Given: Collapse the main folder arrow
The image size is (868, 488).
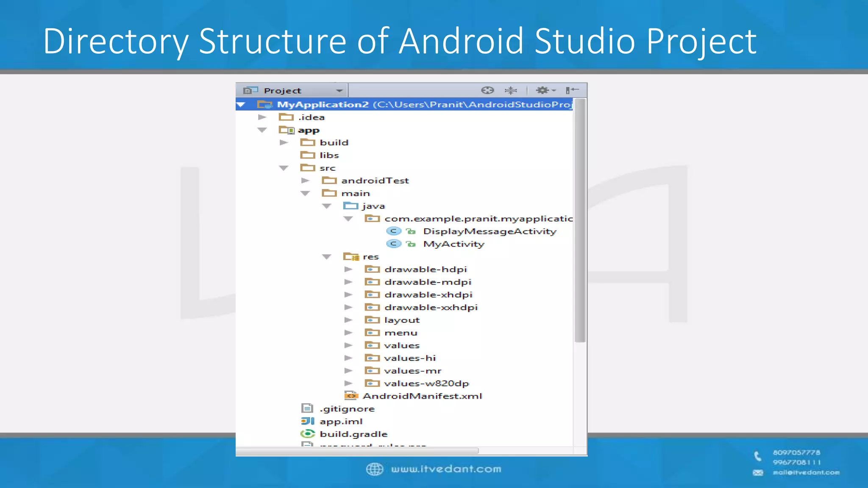Looking at the screenshot, I should pyautogui.click(x=305, y=194).
